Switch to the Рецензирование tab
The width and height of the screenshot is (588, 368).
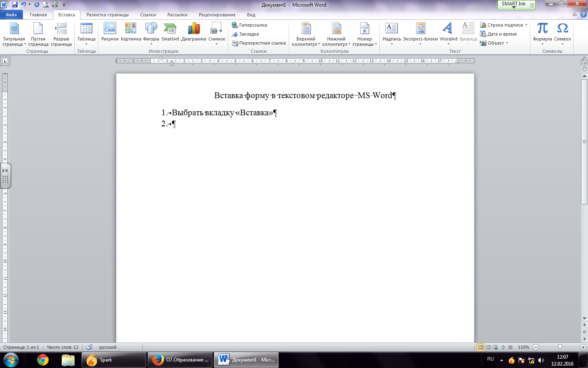[x=217, y=15]
